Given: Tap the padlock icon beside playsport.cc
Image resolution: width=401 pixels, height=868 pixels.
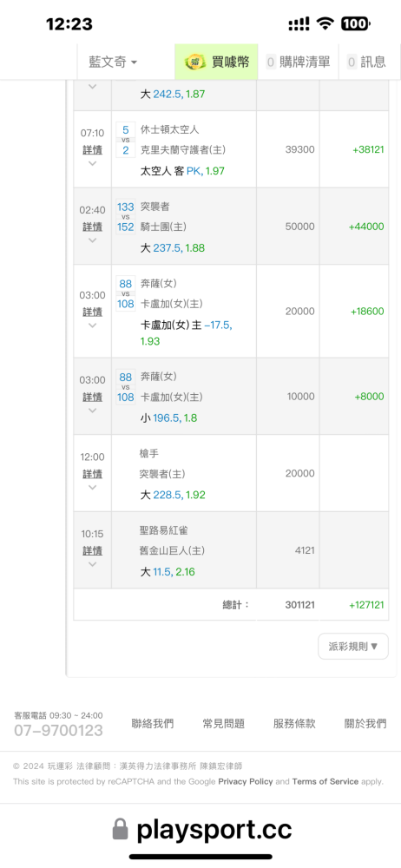Looking at the screenshot, I should (x=120, y=830).
